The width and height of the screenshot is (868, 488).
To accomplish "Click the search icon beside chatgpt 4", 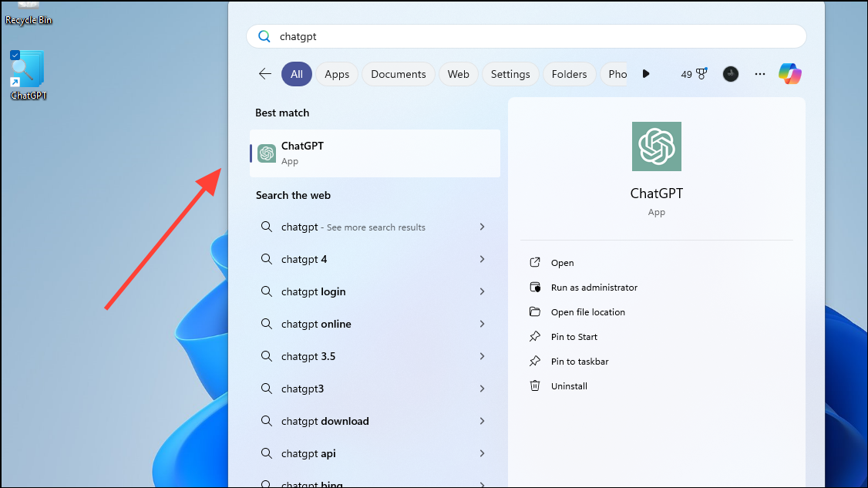I will coord(266,259).
